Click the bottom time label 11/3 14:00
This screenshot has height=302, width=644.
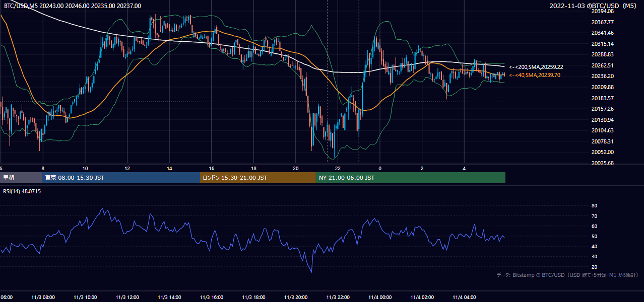[169, 297]
